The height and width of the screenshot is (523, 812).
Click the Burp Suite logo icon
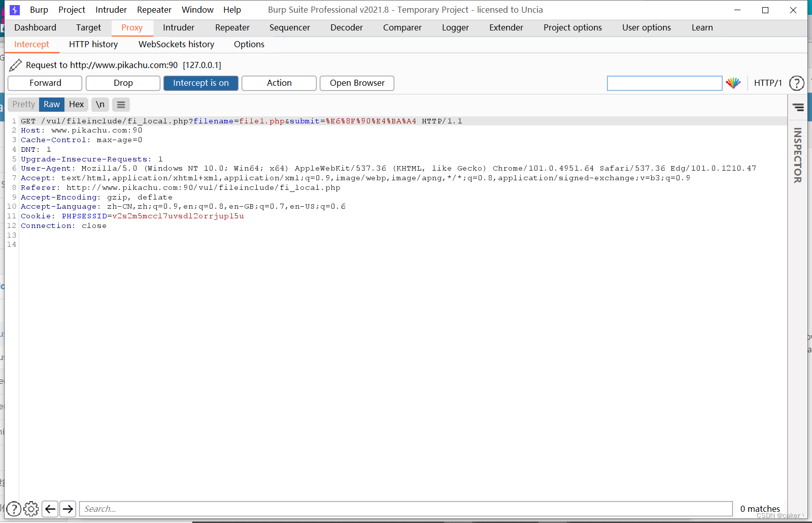tap(15, 10)
